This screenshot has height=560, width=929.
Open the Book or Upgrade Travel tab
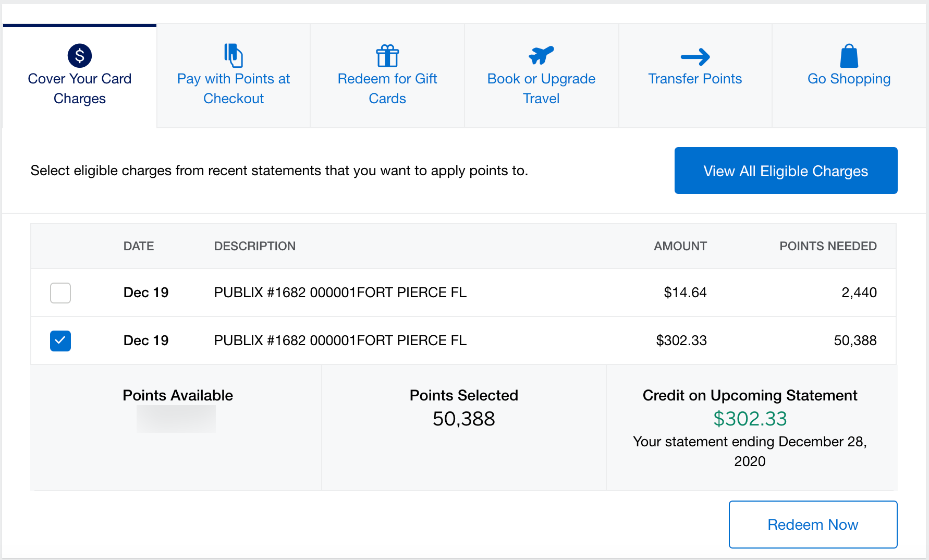pos(541,88)
